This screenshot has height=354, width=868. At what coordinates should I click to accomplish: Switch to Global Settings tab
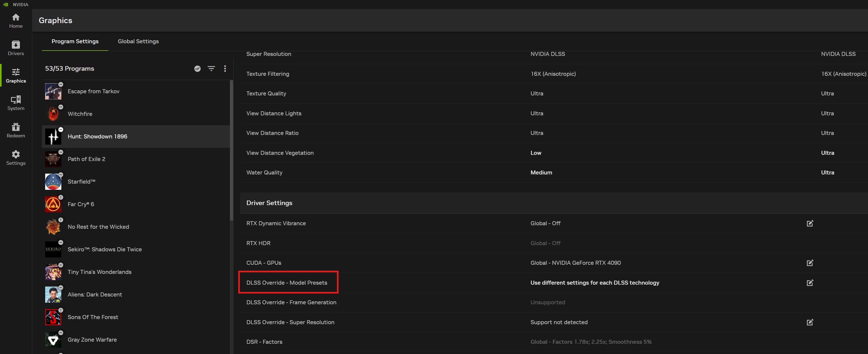pos(138,41)
